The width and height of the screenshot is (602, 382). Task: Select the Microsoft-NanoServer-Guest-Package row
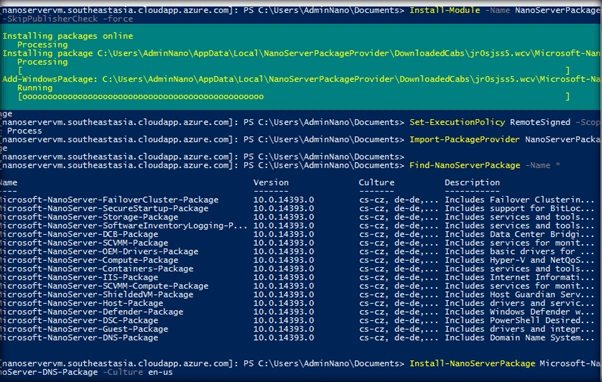click(x=297, y=329)
